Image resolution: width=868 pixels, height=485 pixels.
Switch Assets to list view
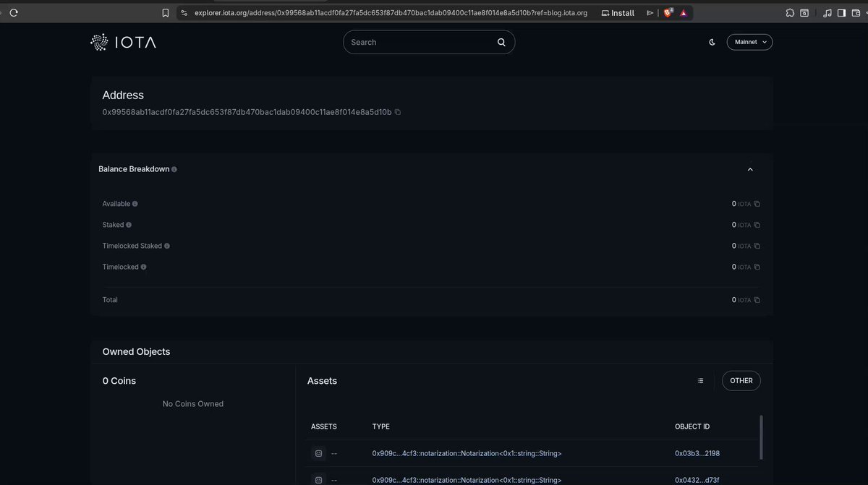(x=700, y=381)
